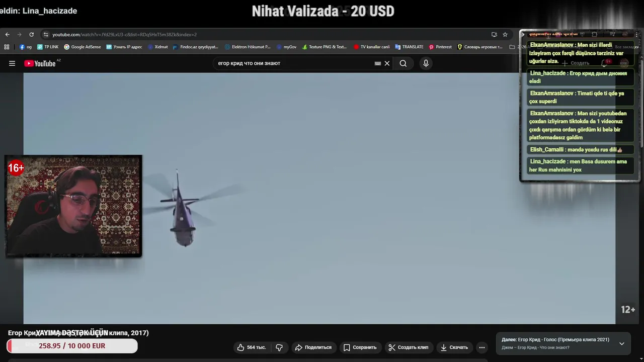Viewport: 644px width, 362px height.
Task: Reload the YouTube page
Action: pos(31,35)
